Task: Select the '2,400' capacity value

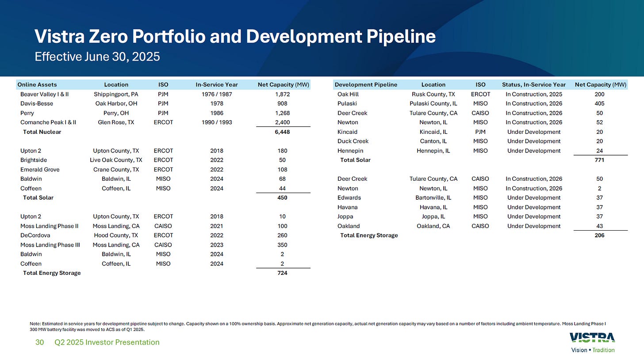Action: [x=282, y=122]
